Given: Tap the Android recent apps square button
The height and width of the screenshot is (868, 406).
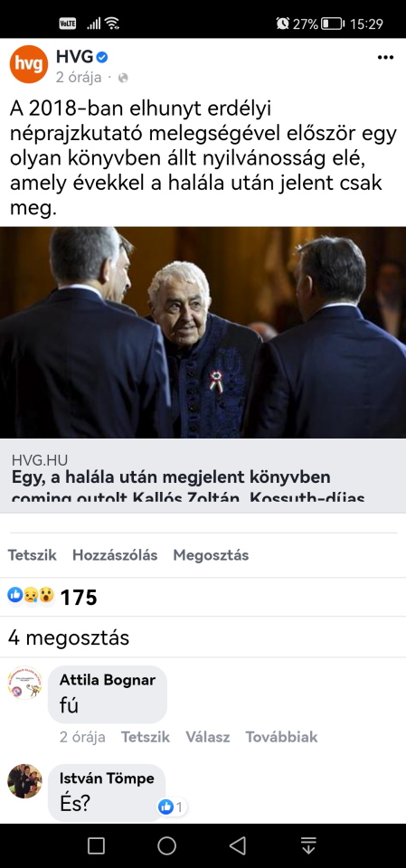Looking at the screenshot, I should click(96, 845).
